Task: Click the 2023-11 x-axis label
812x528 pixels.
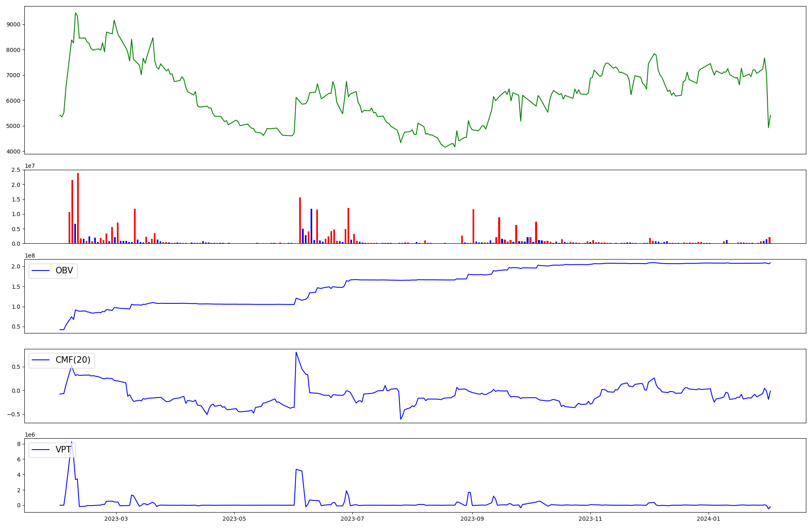Action: click(590, 519)
